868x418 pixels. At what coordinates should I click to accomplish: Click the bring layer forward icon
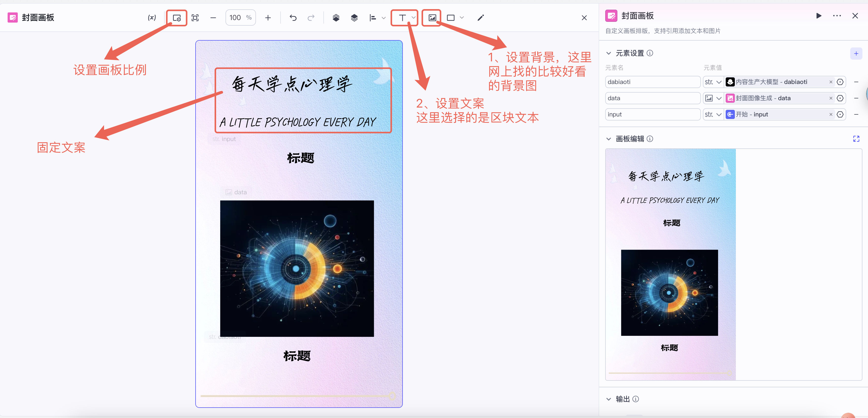click(x=336, y=18)
